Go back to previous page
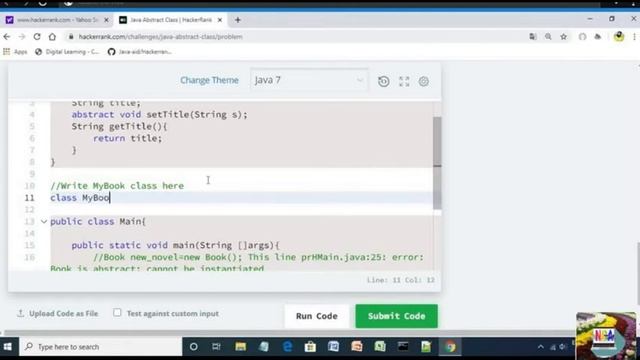This screenshot has width=640, height=360. coord(7,37)
